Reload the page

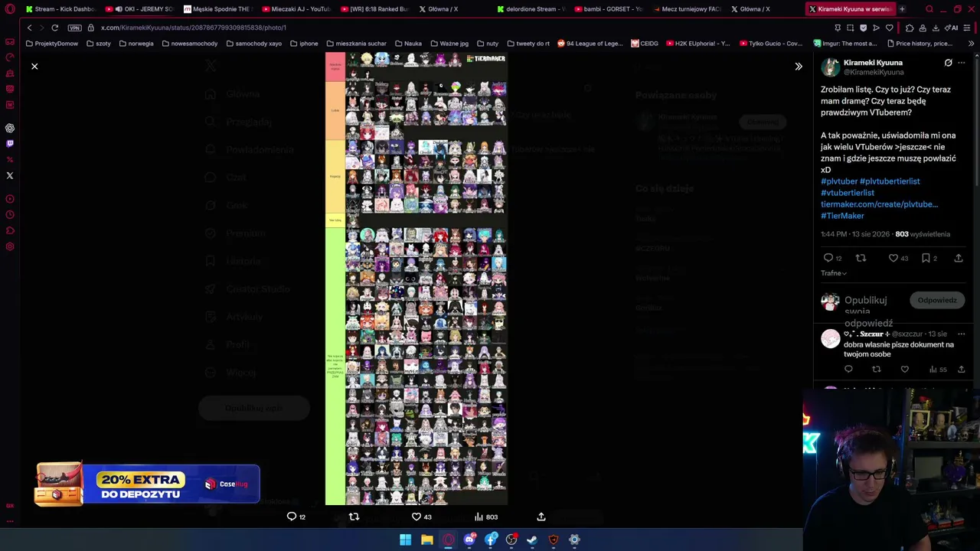tap(55, 28)
